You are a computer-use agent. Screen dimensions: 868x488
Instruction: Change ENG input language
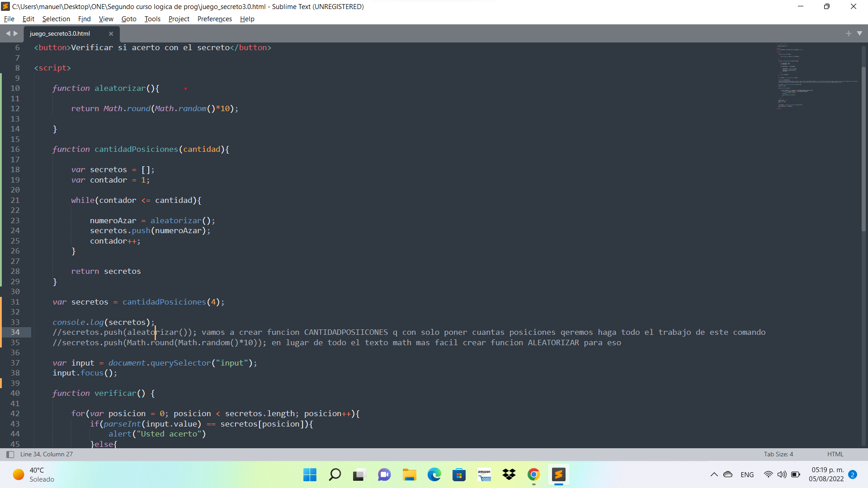coord(747,475)
